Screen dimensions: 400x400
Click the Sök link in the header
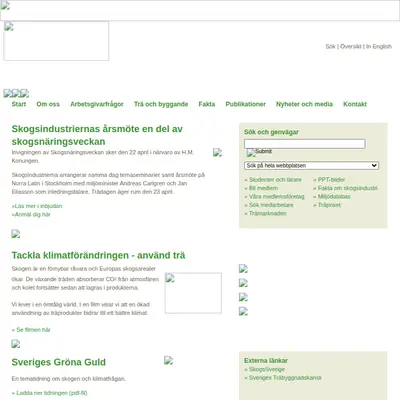tap(330, 46)
